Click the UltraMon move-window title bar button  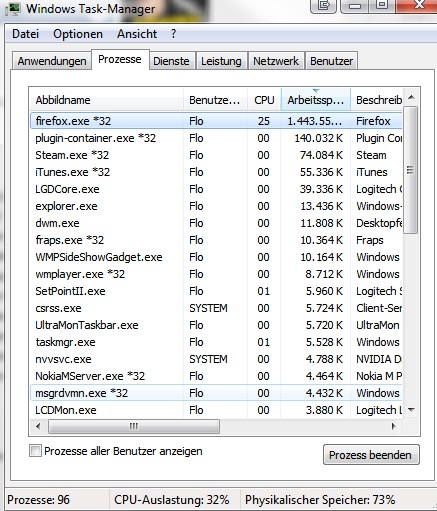pos(323,5)
